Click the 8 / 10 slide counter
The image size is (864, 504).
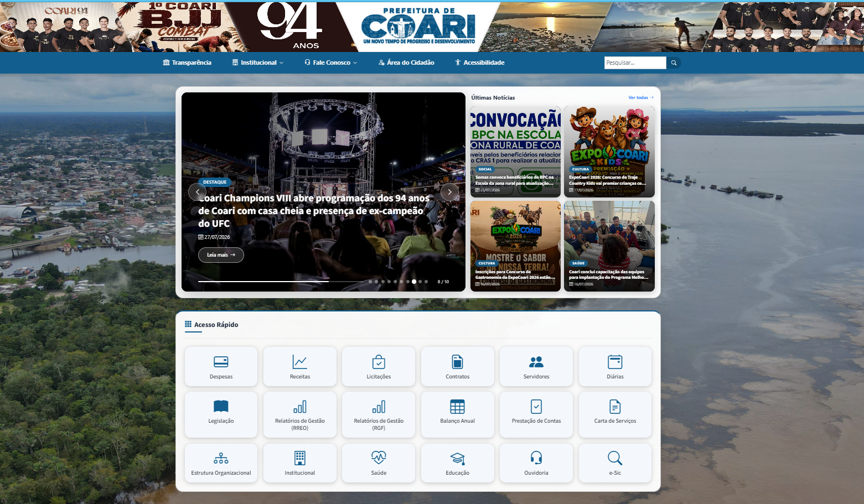point(443,282)
